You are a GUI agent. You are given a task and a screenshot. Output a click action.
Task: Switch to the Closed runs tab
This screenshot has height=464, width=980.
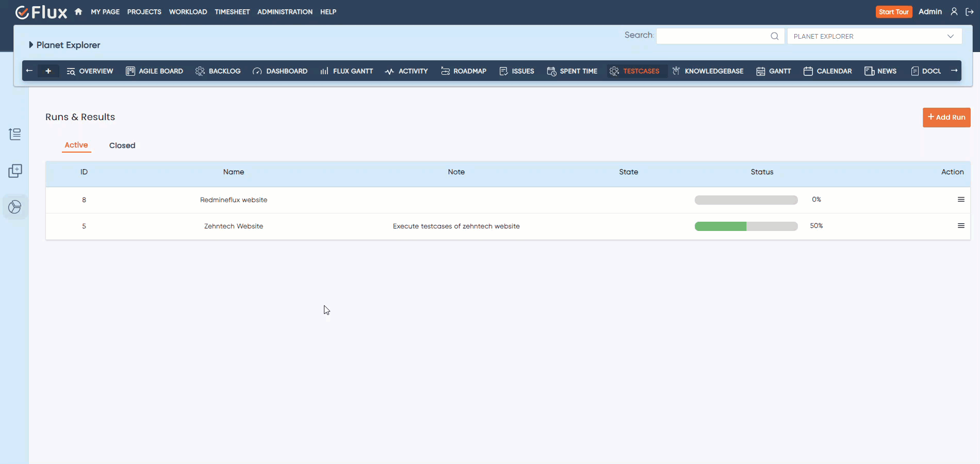(122, 145)
